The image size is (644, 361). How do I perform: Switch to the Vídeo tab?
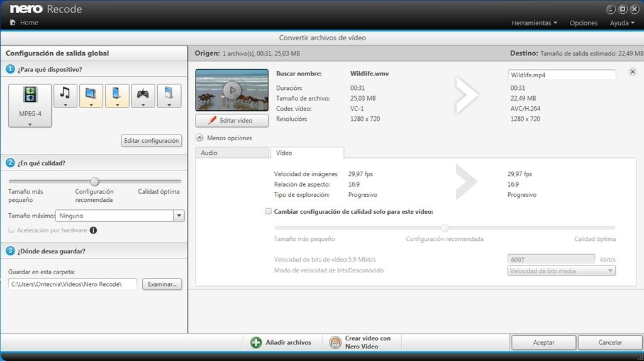pyautogui.click(x=307, y=153)
